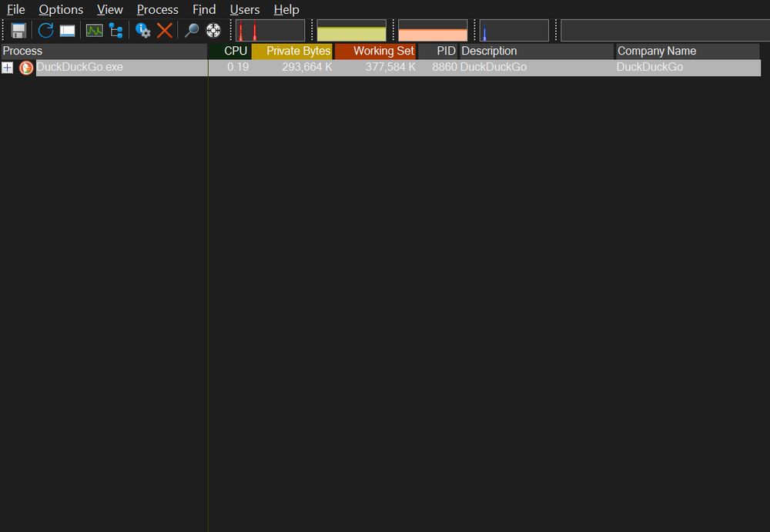
Task: Sort by the Company Name column header
Action: tap(688, 51)
